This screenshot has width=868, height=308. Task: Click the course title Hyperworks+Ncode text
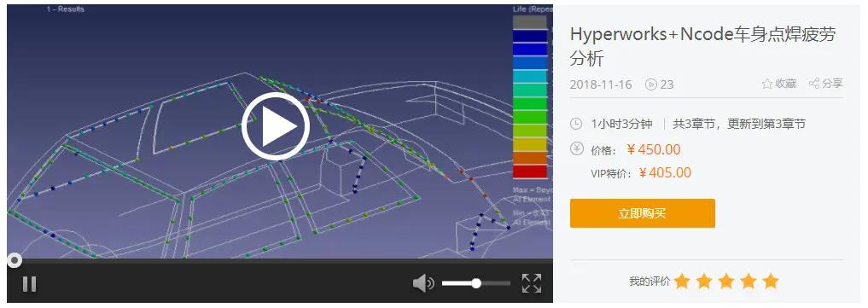pos(702,46)
